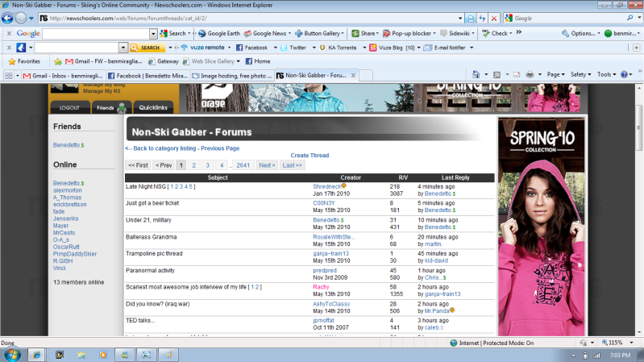Click the Compatibility View icon in address bar
Viewport: 644px width, 362px height.
[x=471, y=18]
